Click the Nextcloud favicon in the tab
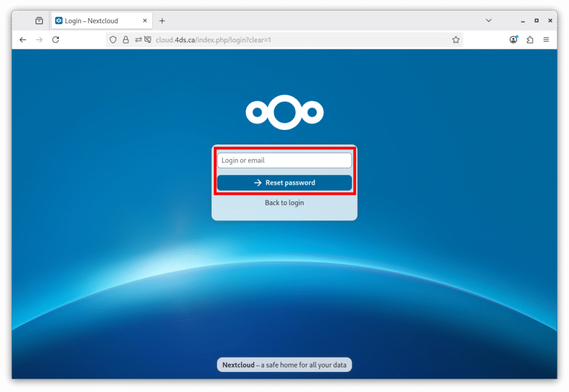This screenshot has width=569, height=392. pos(59,21)
